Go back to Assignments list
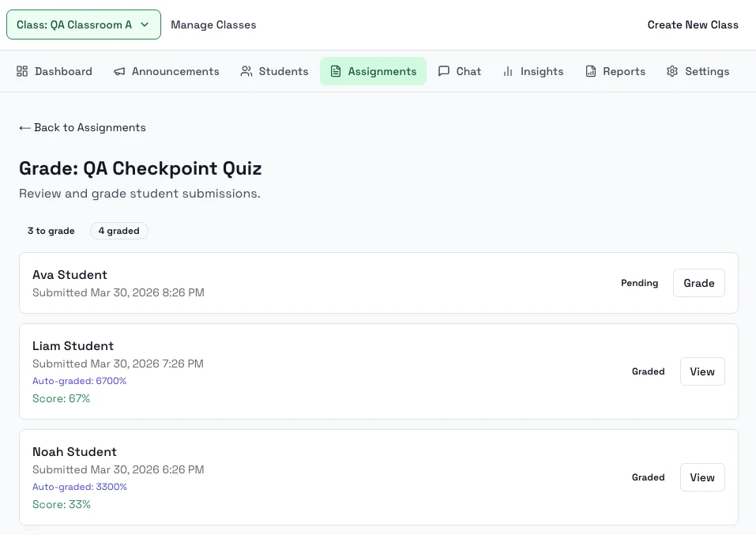 pyautogui.click(x=82, y=127)
